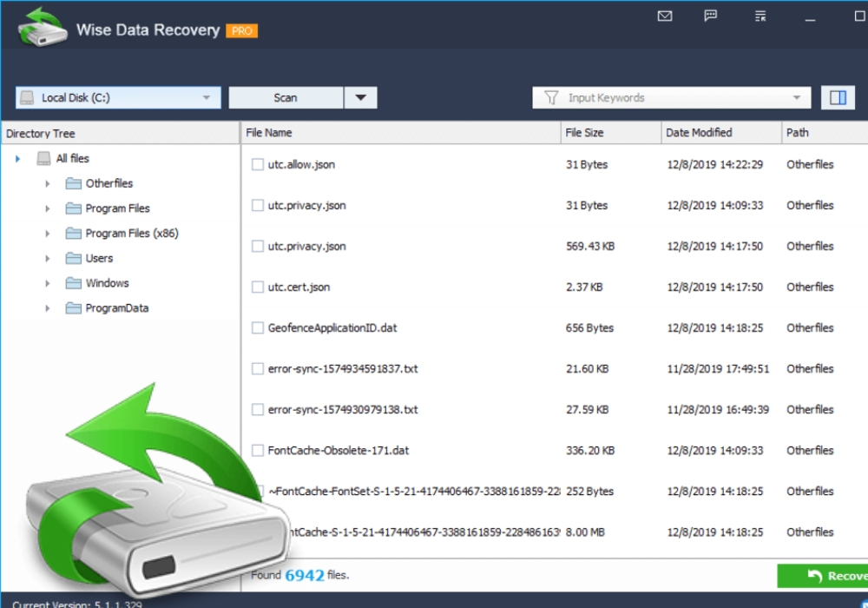Expand the Otherfiles tree node
This screenshot has height=608, width=868.
pyautogui.click(x=48, y=184)
